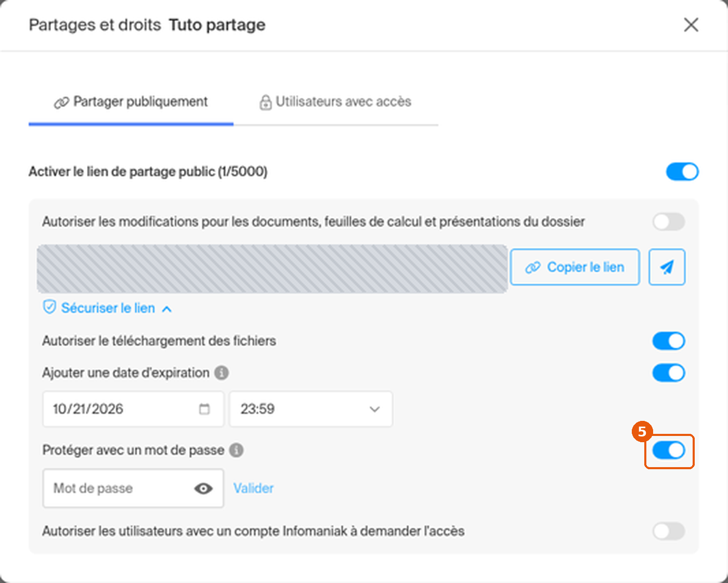
Task: Click the Valider link
Action: coord(253,488)
